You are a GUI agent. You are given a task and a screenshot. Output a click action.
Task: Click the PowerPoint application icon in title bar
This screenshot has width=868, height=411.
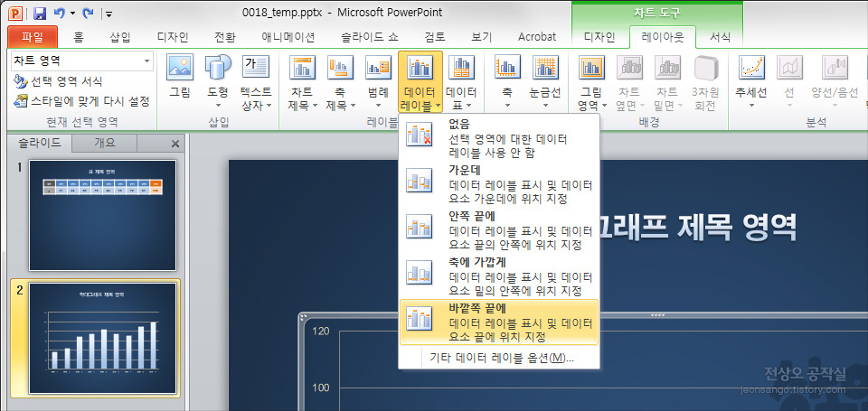pos(16,12)
